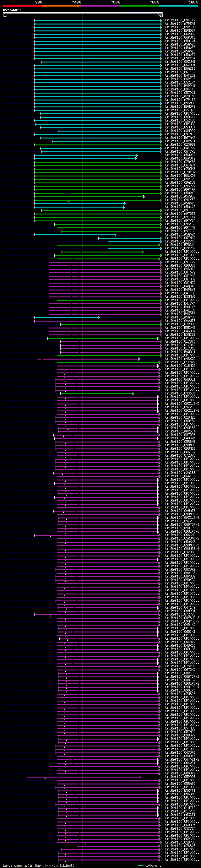Image resolution: width=201 pixels, height=868 pixels.
Task: Select hit UniRef100_A2ZQ76
Action: click(180, 110)
